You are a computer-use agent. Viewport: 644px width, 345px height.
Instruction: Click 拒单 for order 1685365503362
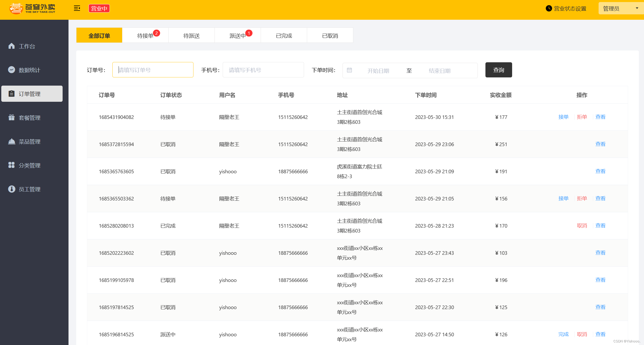(582, 198)
